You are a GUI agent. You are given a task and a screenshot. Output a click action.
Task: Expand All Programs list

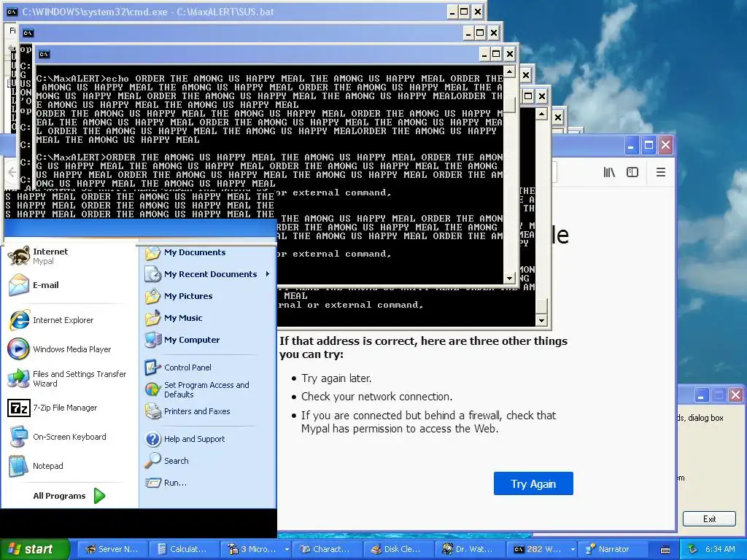tap(69, 496)
